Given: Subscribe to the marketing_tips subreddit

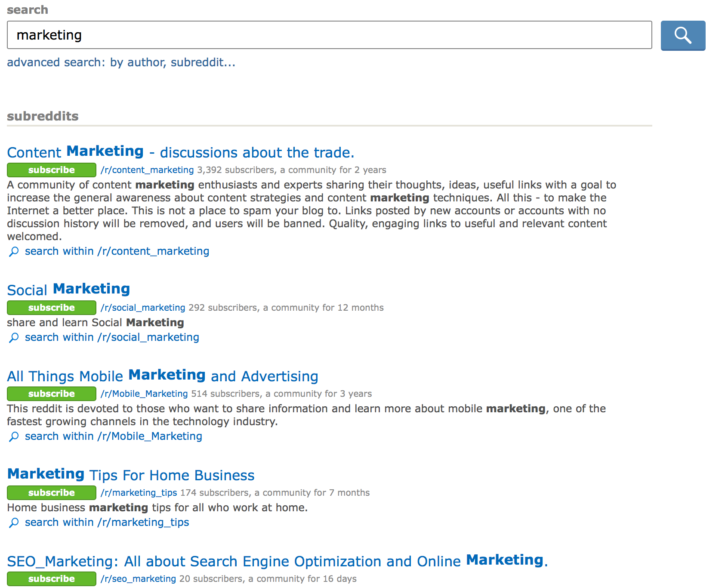Looking at the screenshot, I should 52,493.
